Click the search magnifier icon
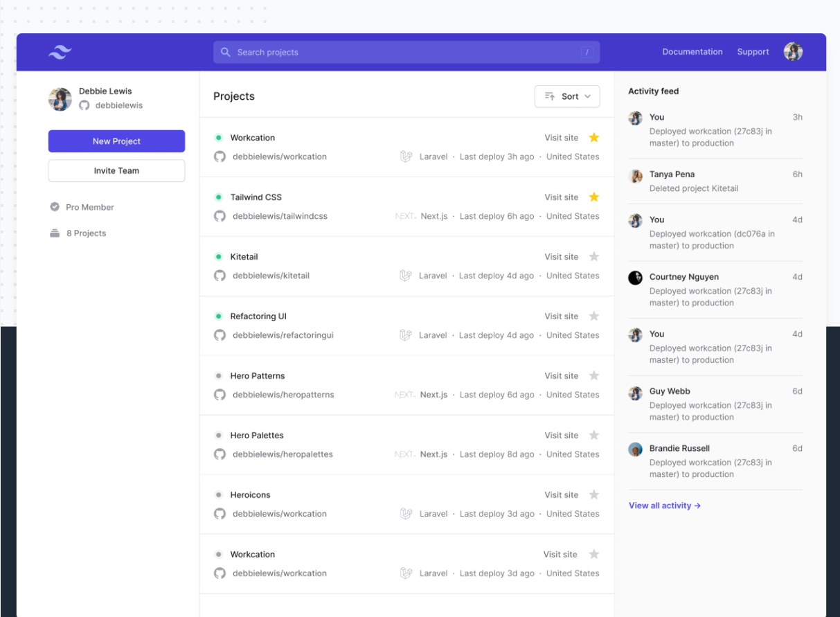Viewport: 840px width, 617px height. 225,52
